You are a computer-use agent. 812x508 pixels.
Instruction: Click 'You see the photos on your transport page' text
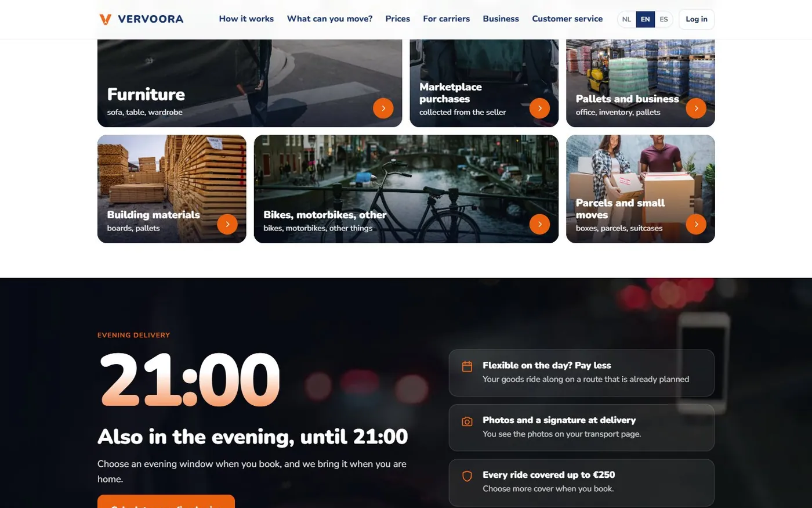[x=562, y=434]
